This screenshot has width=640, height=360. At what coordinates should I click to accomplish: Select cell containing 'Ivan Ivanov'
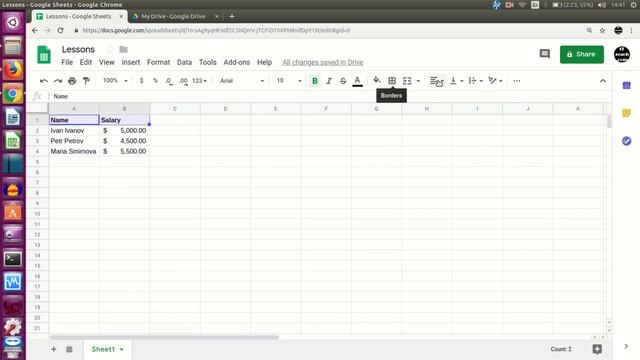74,130
